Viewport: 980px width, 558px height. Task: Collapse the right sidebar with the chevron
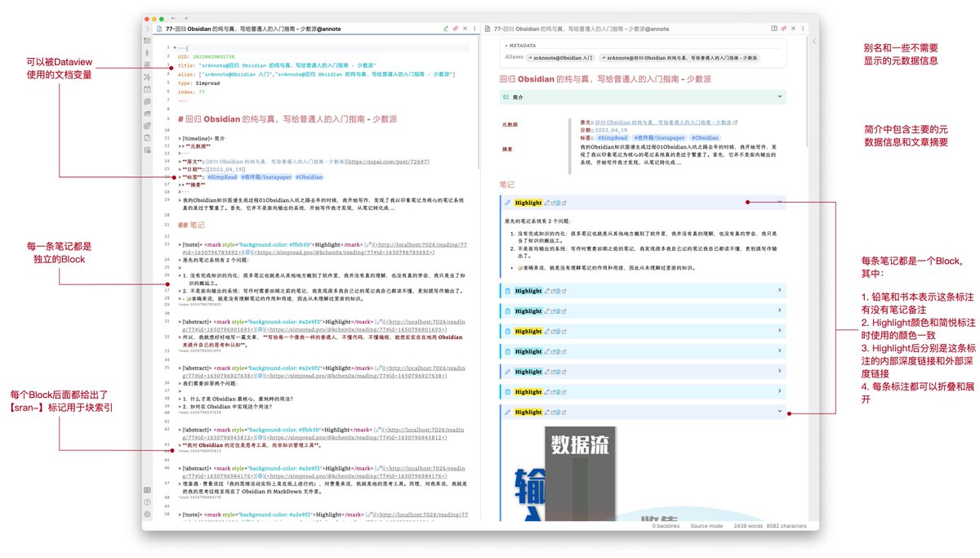pos(814,41)
